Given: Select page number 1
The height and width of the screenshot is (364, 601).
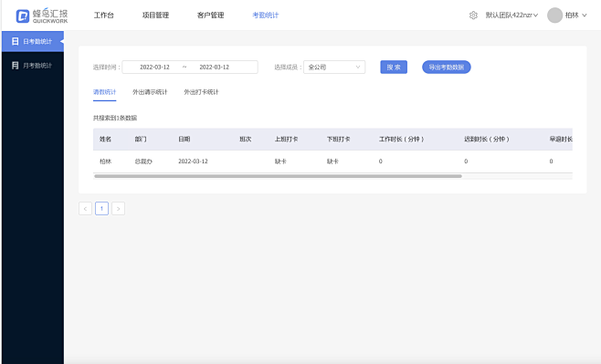Looking at the screenshot, I should coord(101,209).
